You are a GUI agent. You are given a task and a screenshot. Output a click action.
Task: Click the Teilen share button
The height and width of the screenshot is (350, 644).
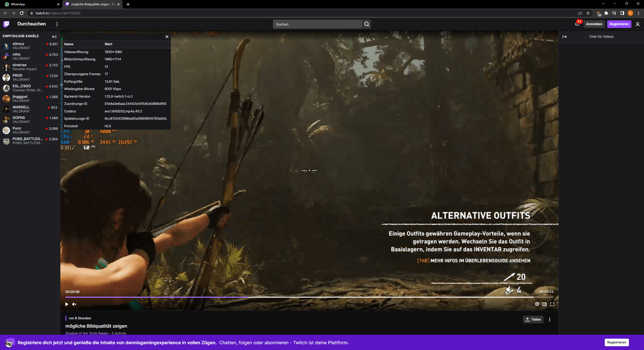coord(533,319)
